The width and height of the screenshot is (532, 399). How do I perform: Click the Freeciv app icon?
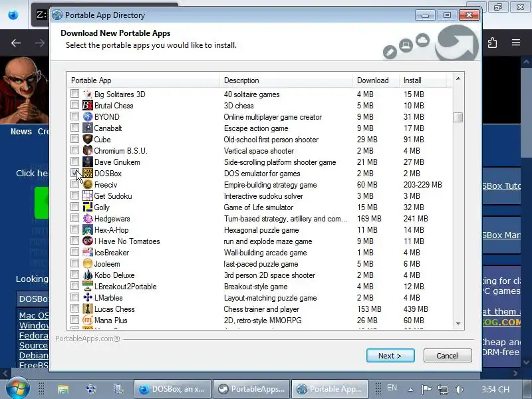(x=88, y=184)
